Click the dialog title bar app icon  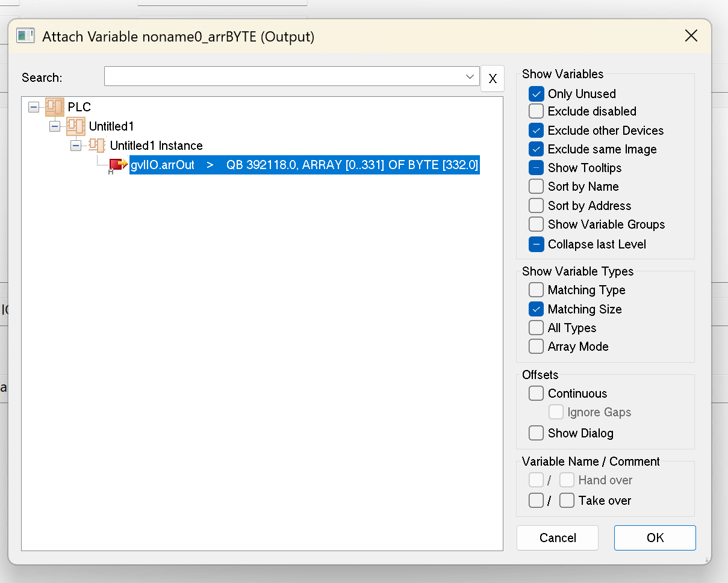(26, 37)
